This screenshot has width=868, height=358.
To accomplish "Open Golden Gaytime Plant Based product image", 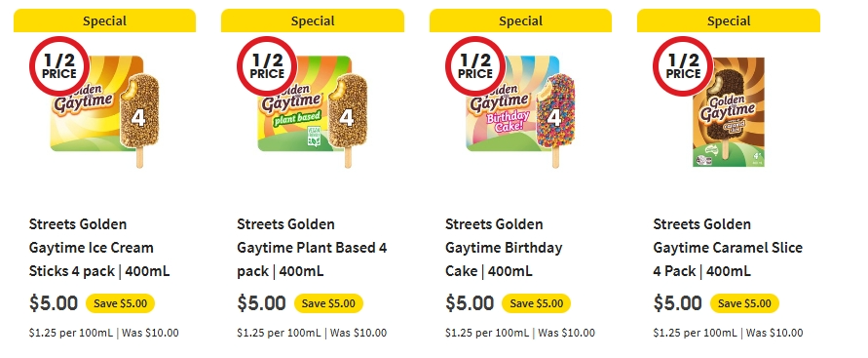I will [314, 111].
